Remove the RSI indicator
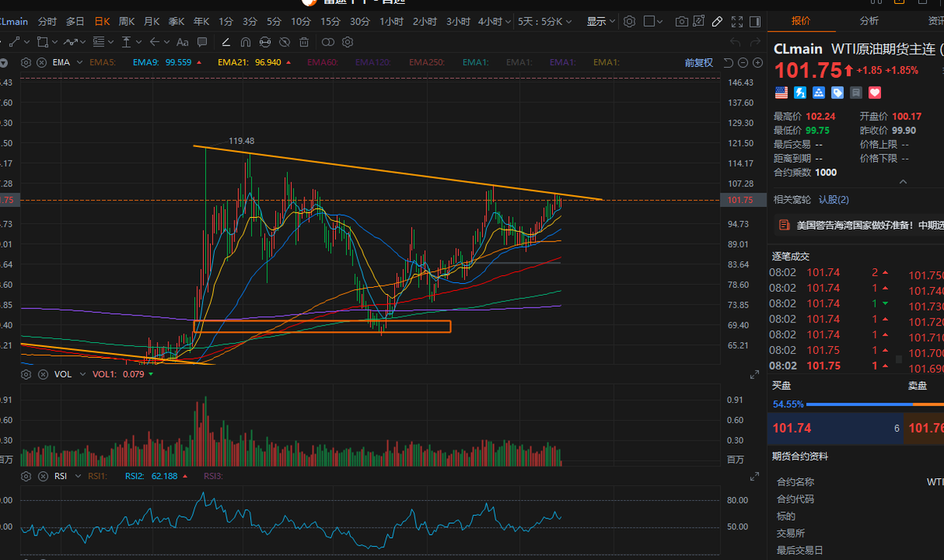 pyautogui.click(x=42, y=476)
